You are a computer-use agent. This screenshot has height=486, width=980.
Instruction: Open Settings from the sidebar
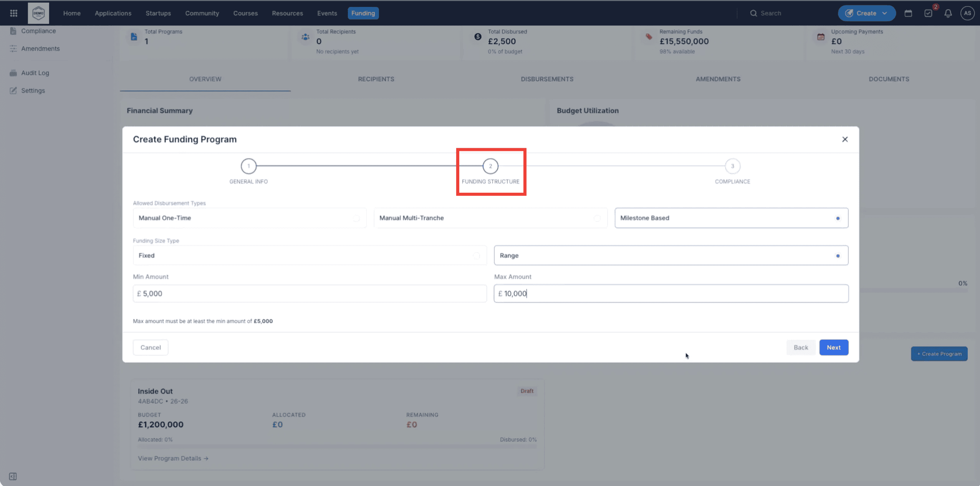[x=33, y=91]
